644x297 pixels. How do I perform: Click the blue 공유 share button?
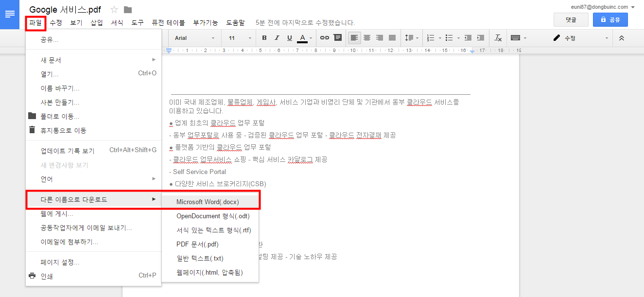[610, 20]
